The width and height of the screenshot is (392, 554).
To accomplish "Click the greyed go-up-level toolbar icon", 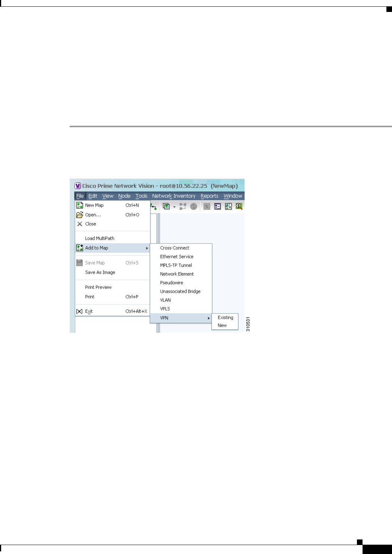I will coord(207,206).
